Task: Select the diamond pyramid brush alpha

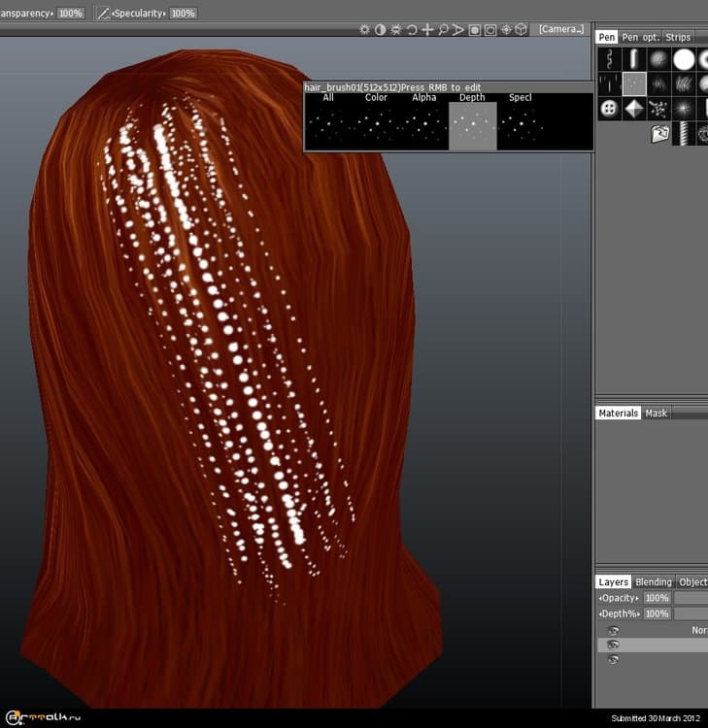Action: pyautogui.click(x=634, y=109)
